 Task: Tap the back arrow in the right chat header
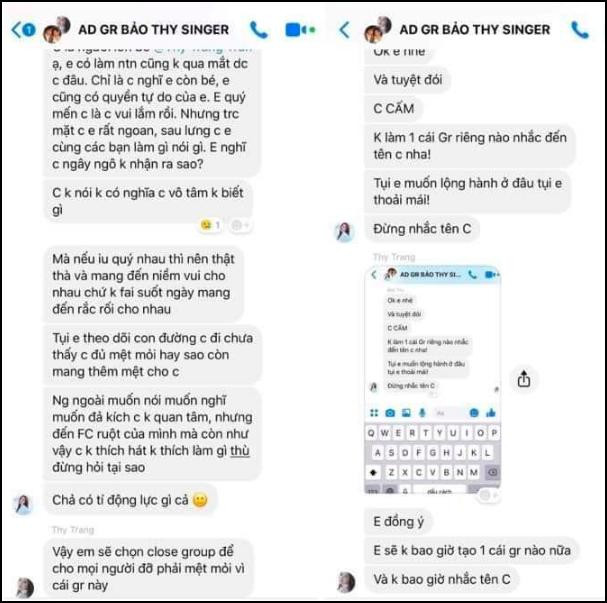tap(344, 29)
